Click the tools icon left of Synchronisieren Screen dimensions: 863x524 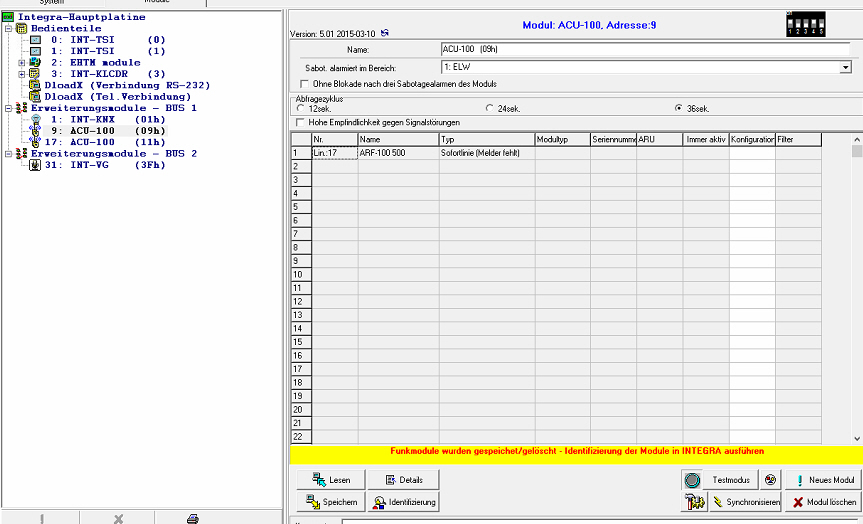click(x=693, y=502)
